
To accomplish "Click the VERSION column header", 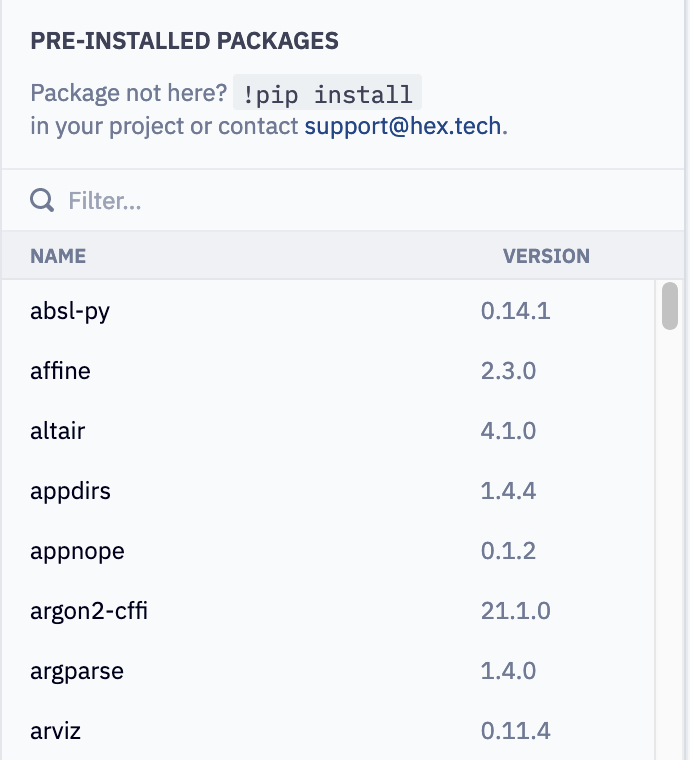I will (546, 256).
